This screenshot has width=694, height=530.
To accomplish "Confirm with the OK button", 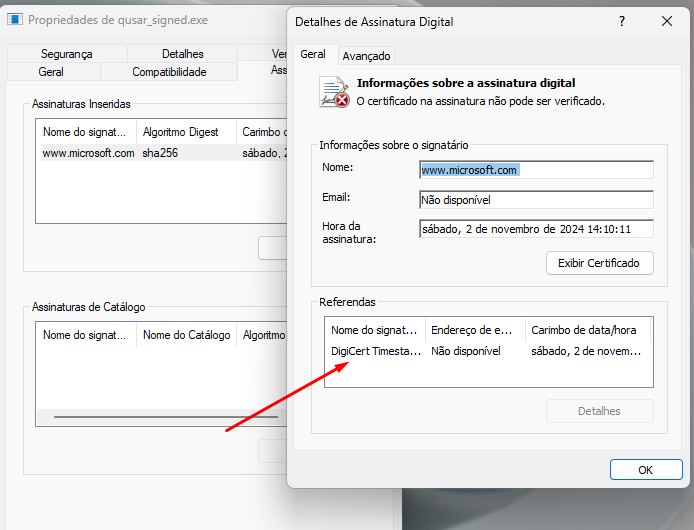I will click(x=646, y=470).
